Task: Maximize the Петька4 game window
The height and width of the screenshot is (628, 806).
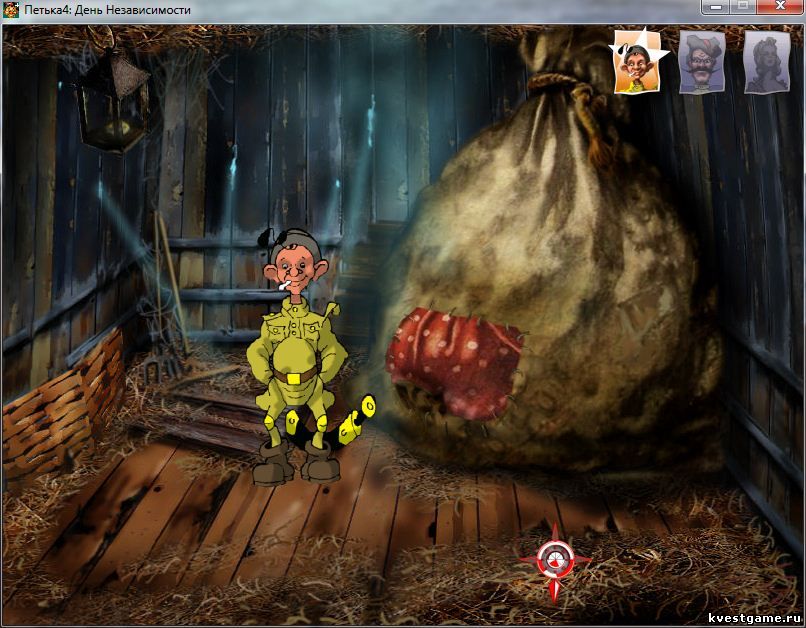Action: click(x=743, y=7)
